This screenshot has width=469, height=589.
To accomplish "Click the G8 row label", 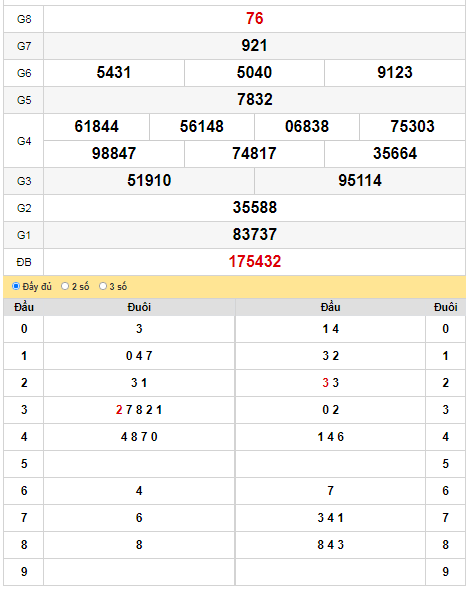I will coord(24,19).
